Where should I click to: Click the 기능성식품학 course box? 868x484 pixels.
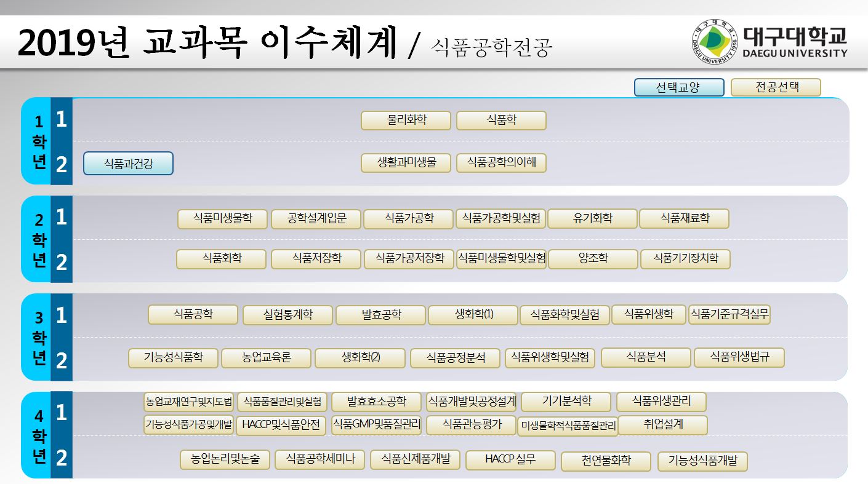coord(173,358)
